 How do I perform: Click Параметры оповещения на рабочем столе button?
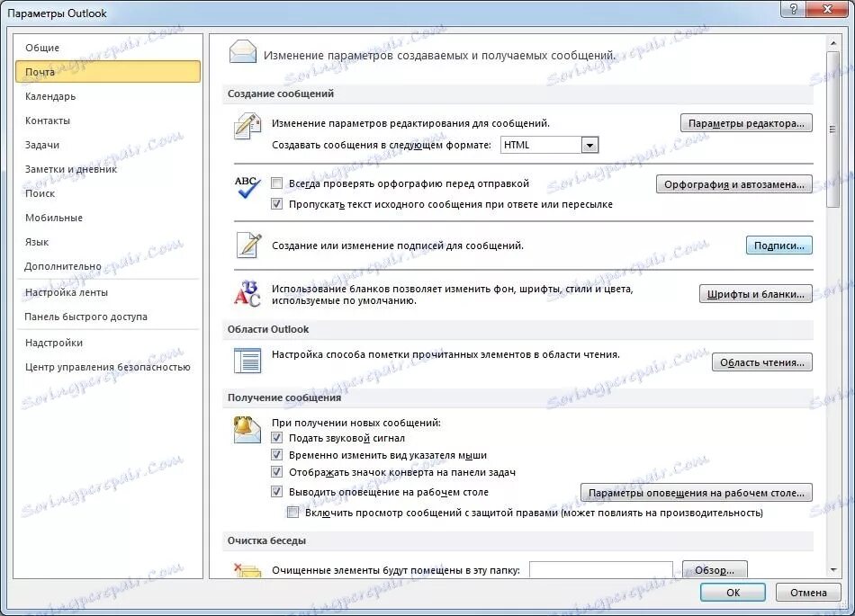[697, 493]
